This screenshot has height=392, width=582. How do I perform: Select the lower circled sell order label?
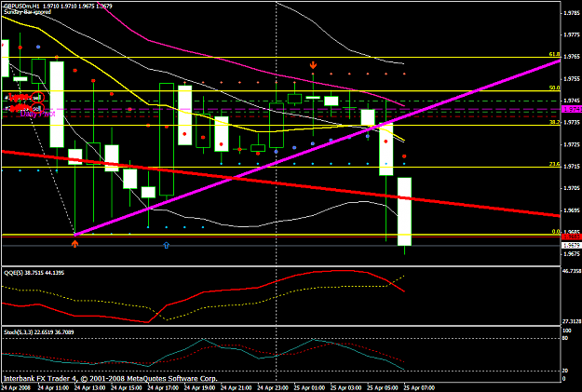(37, 108)
